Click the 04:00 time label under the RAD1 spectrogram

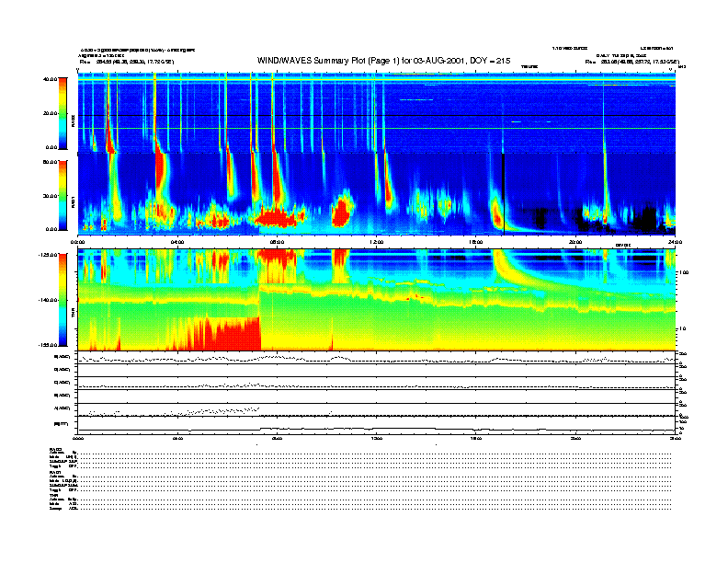point(177,242)
